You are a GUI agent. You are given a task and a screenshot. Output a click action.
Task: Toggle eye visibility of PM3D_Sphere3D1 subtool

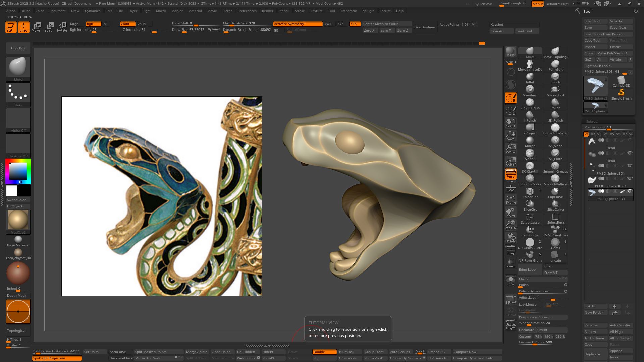630,166
